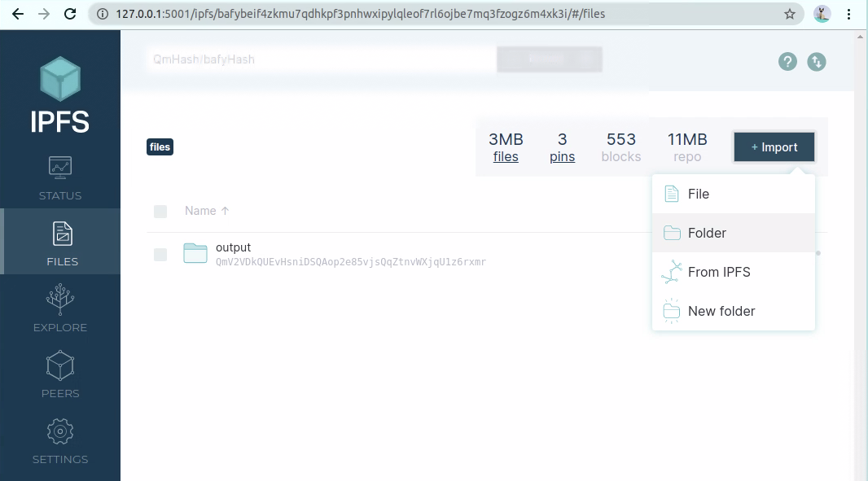Image resolution: width=868 pixels, height=481 pixels.
Task: Select all files with header checkbox
Action: pyautogui.click(x=160, y=212)
